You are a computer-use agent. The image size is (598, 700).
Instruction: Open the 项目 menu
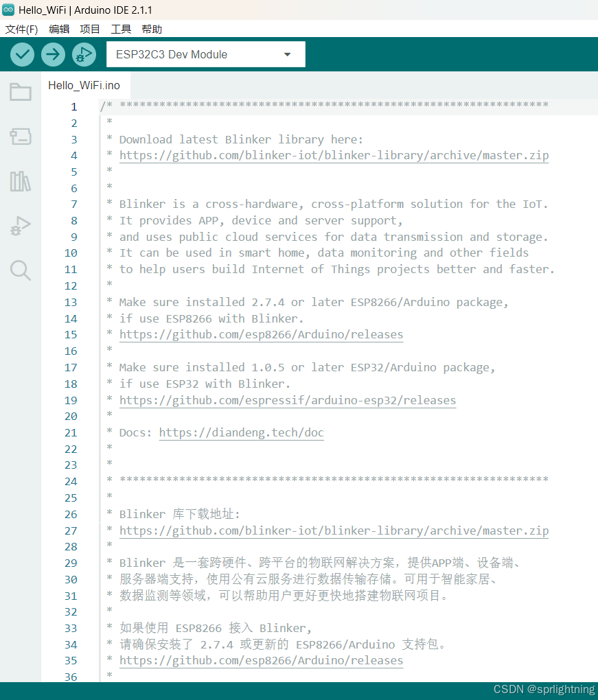90,30
